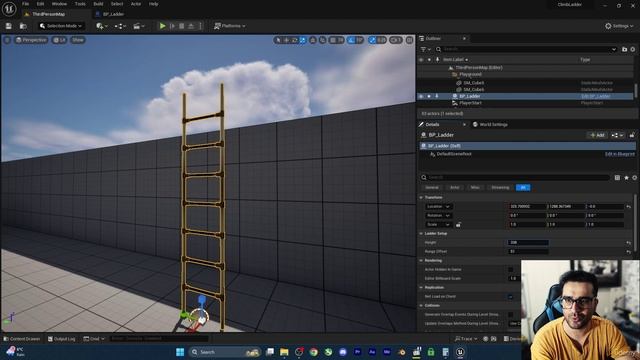640x360 pixels.
Task: Open the File menu
Action: 25,4
